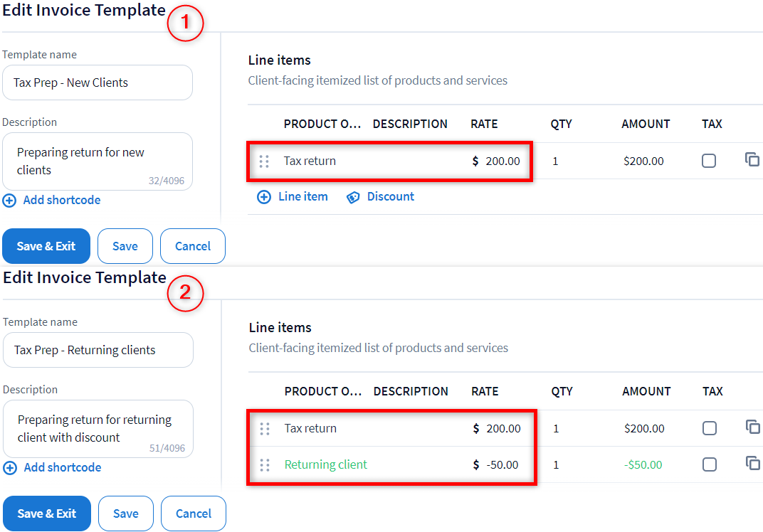The height and width of the screenshot is (532, 763).
Task: Click drag handle beside first template's Tax return
Action: point(264,161)
